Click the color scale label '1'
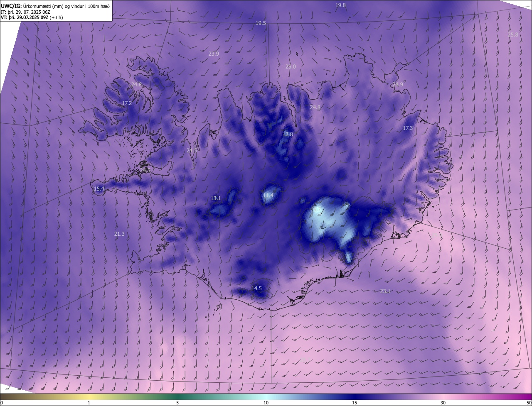 tap(89, 403)
